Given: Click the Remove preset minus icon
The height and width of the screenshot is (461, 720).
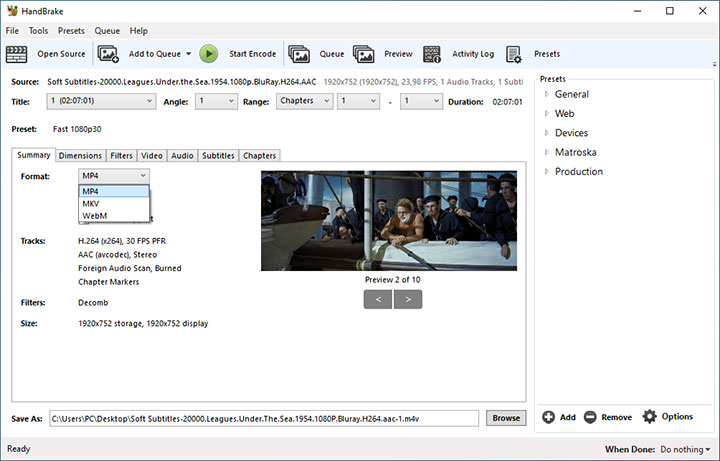Looking at the screenshot, I should click(590, 417).
